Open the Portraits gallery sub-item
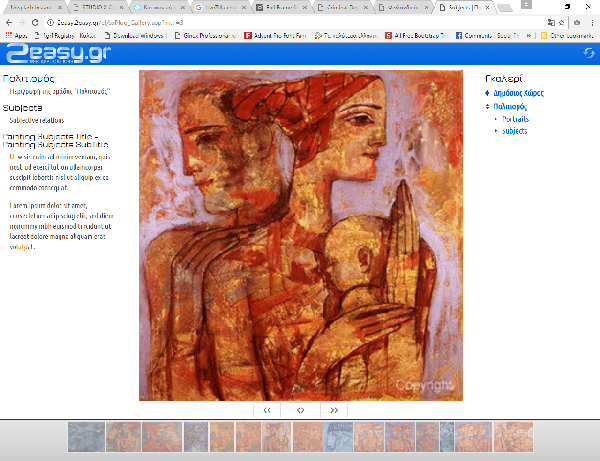The height and width of the screenshot is (461, 600). pos(515,119)
